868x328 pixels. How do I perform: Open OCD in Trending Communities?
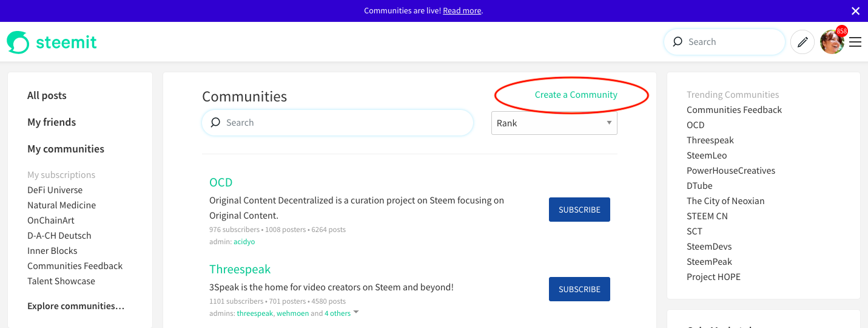pos(696,125)
